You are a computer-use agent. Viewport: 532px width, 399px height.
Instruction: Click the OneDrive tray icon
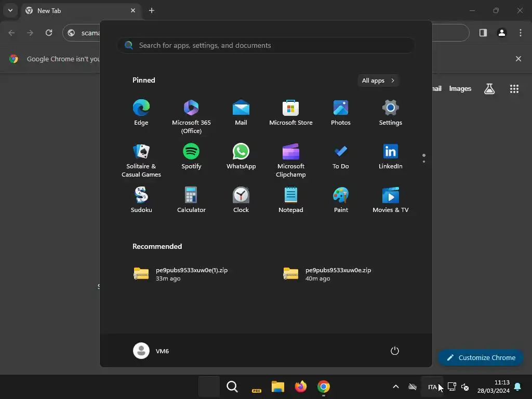(x=413, y=387)
